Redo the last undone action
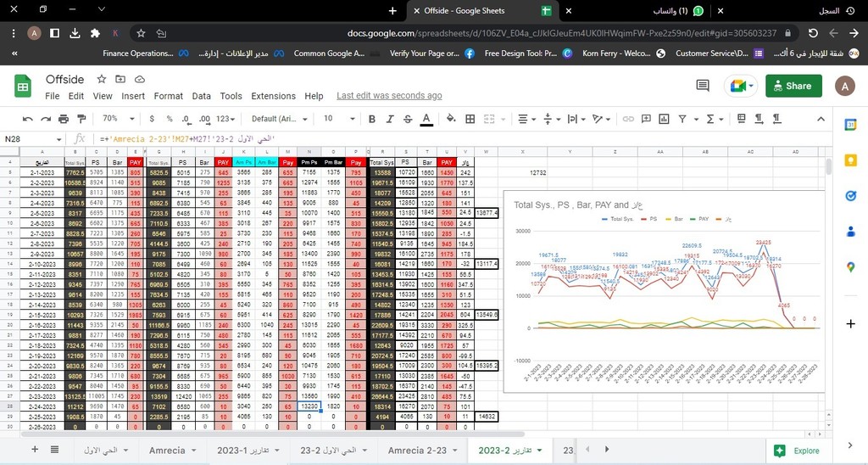This screenshot has height=465, width=868. tap(46, 119)
